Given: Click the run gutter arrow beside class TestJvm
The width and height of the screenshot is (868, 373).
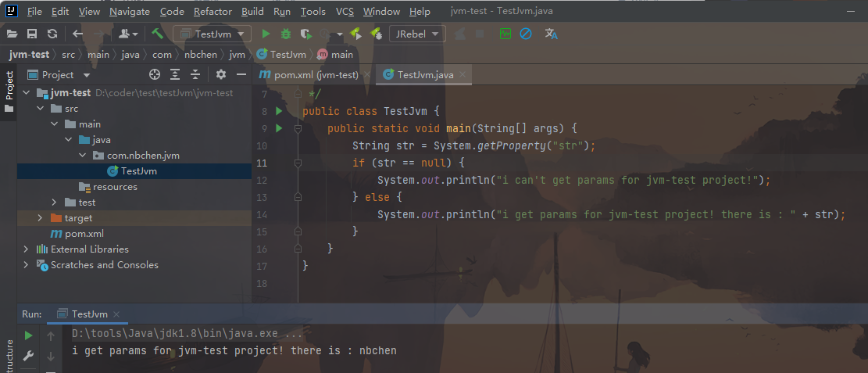Looking at the screenshot, I should [x=279, y=111].
